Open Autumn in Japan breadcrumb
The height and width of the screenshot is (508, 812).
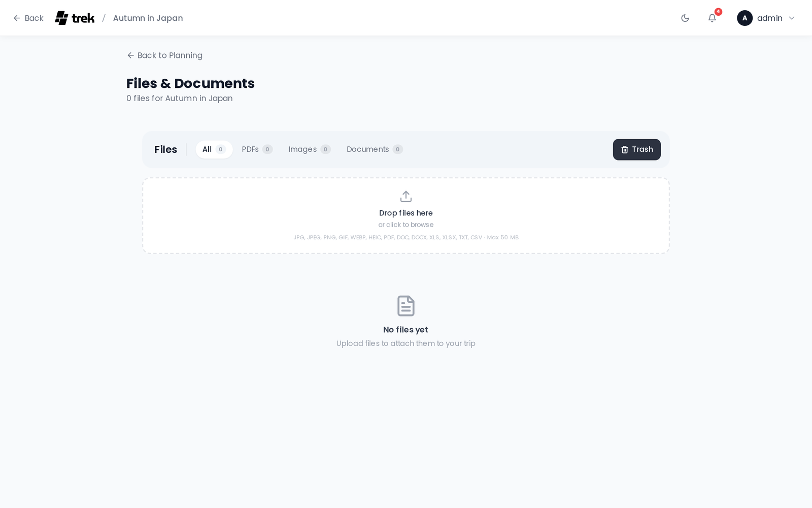[x=148, y=18]
